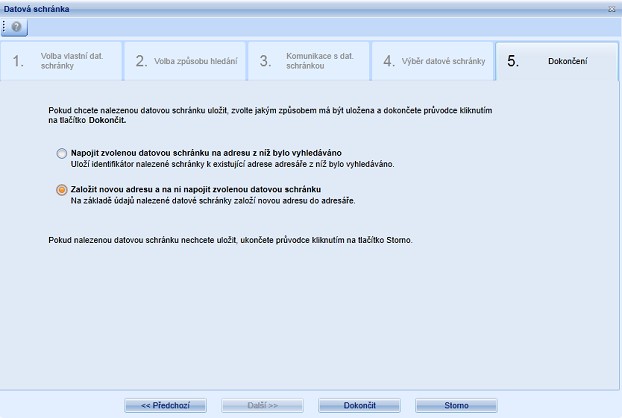Go to step 3 Komunikace s dat. schránkou

pyautogui.click(x=309, y=61)
